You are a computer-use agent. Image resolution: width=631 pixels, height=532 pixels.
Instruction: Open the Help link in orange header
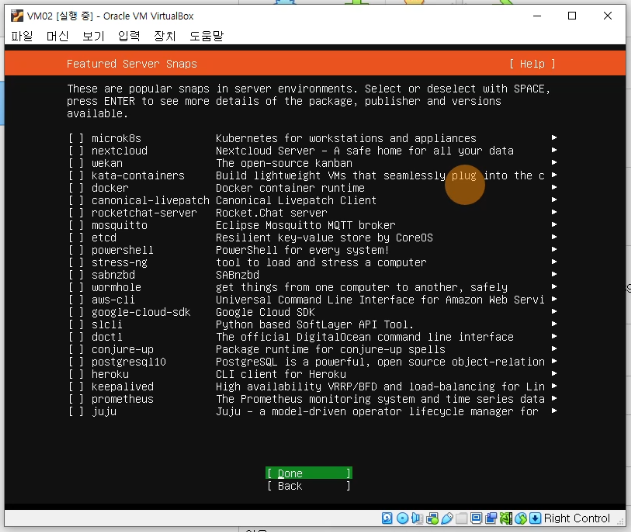click(532, 64)
